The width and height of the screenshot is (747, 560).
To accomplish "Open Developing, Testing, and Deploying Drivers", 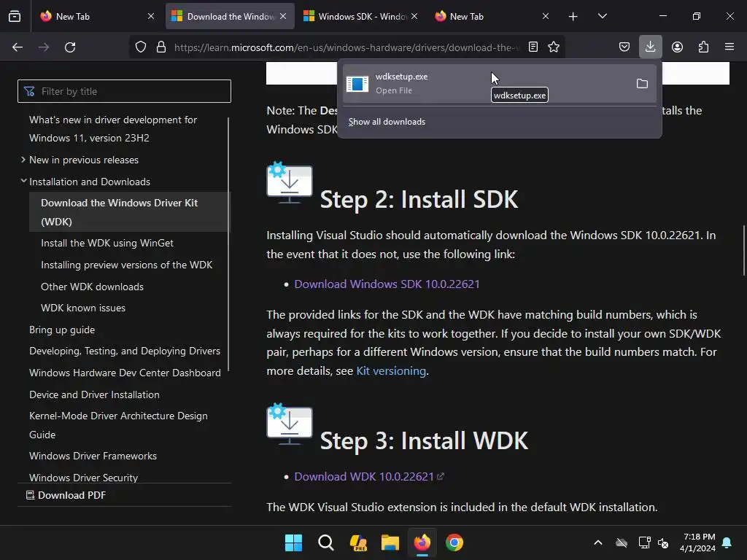I will [124, 351].
